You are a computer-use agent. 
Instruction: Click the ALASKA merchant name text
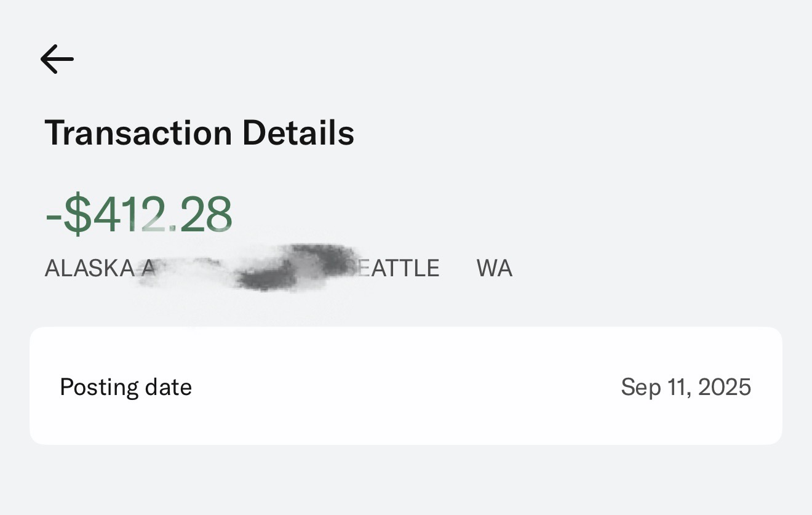point(89,268)
